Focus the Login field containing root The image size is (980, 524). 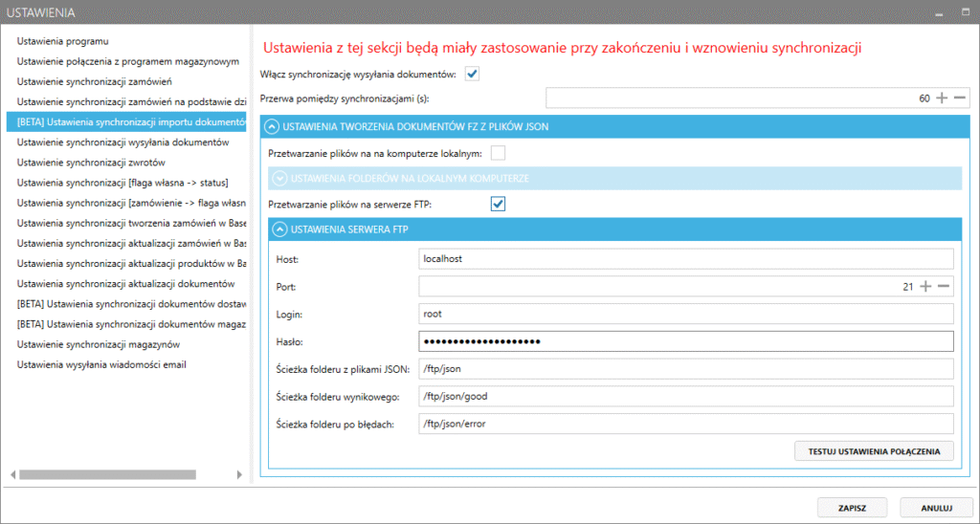686,314
